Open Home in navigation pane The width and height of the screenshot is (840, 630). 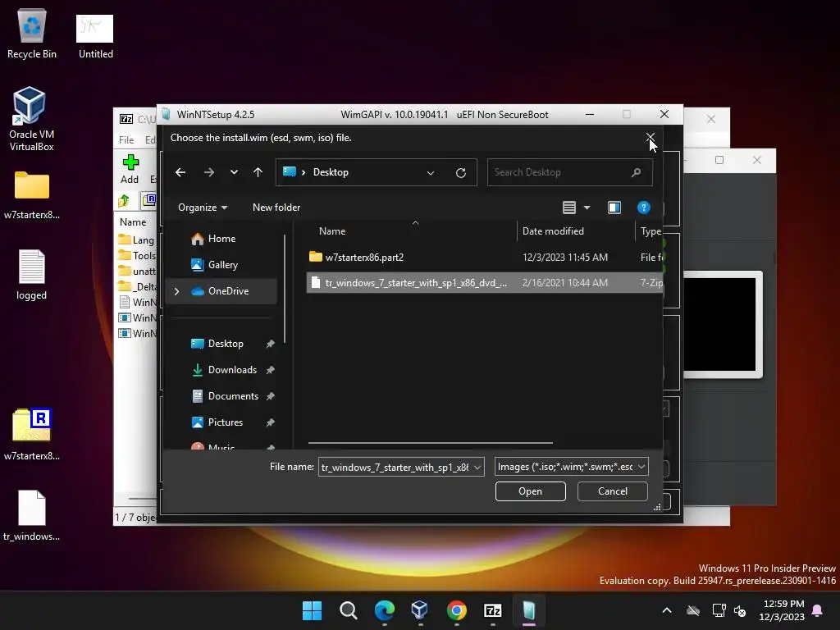coord(221,239)
